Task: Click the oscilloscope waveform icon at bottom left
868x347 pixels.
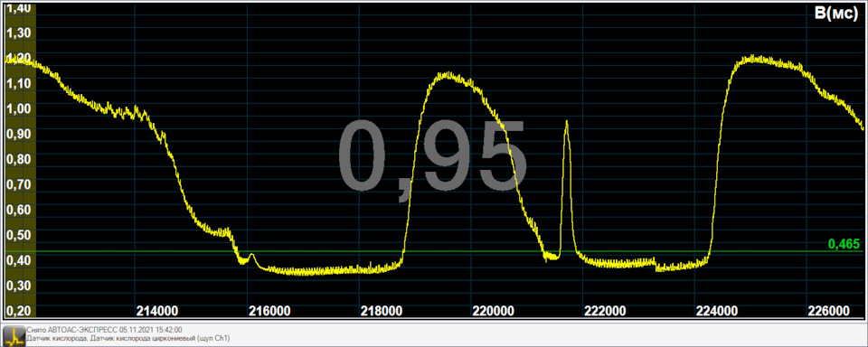Action: tap(14, 335)
